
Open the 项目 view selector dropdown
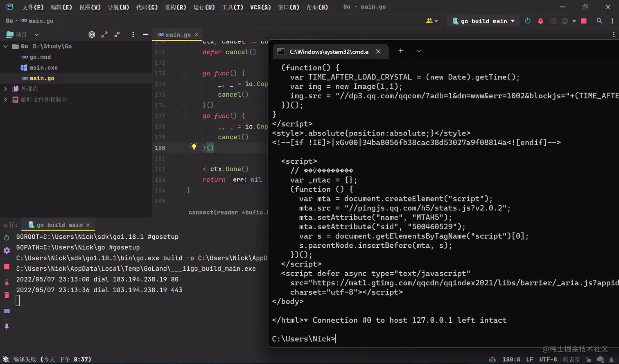pos(36,35)
